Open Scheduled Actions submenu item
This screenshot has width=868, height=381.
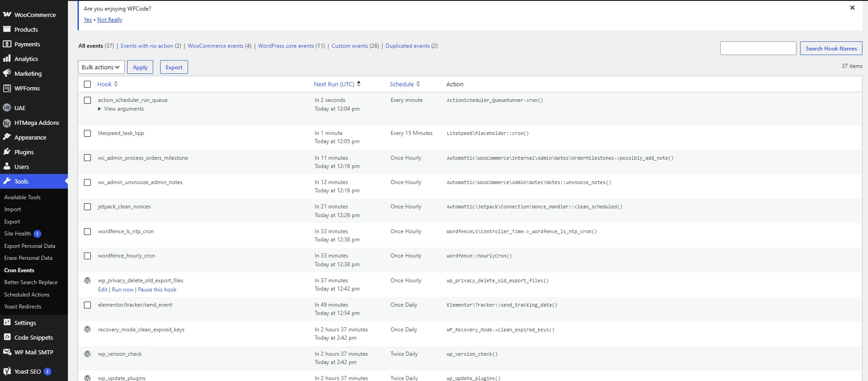point(27,295)
